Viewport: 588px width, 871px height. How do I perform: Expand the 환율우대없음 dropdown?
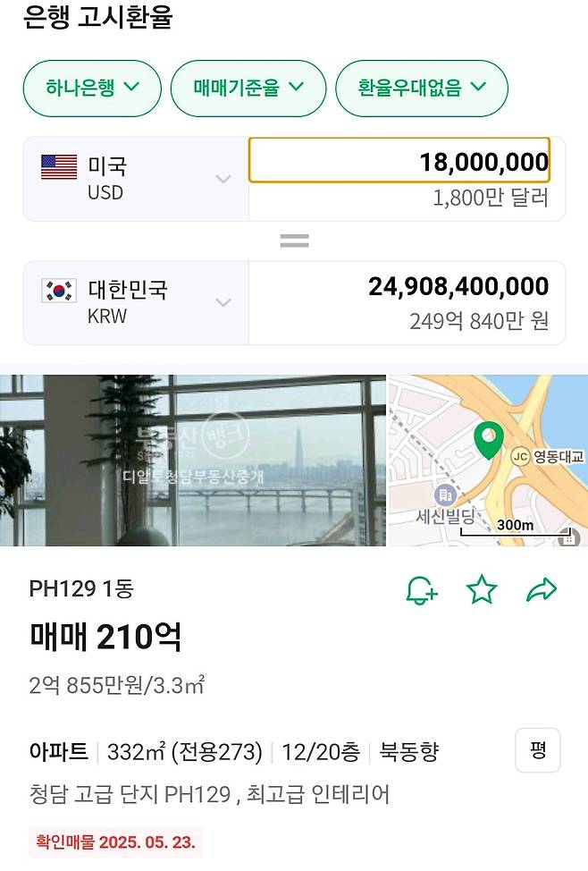[x=422, y=89]
